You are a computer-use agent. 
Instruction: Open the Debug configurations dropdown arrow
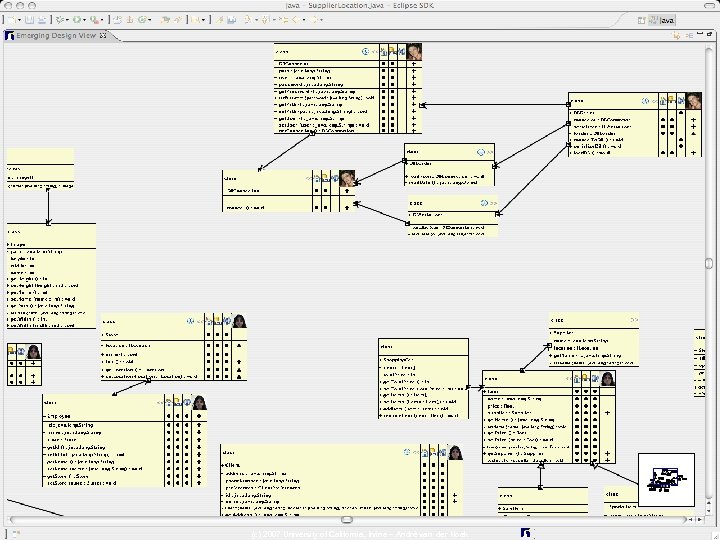(x=68, y=20)
